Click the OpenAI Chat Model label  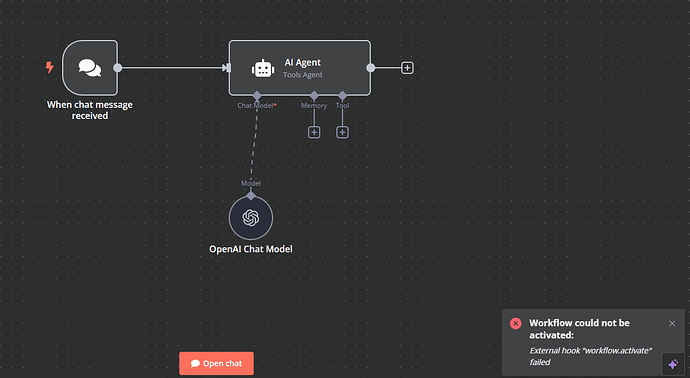click(251, 249)
